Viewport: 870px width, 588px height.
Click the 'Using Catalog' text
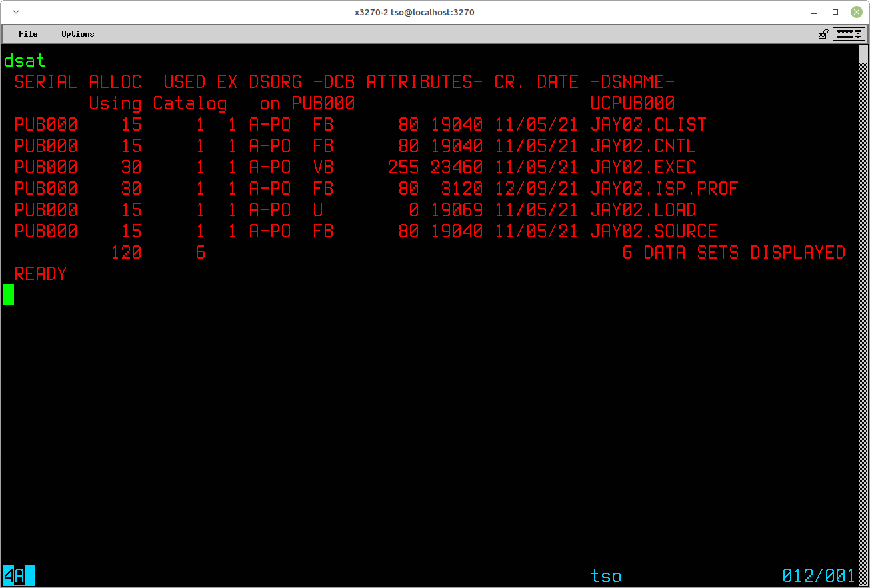coord(158,103)
